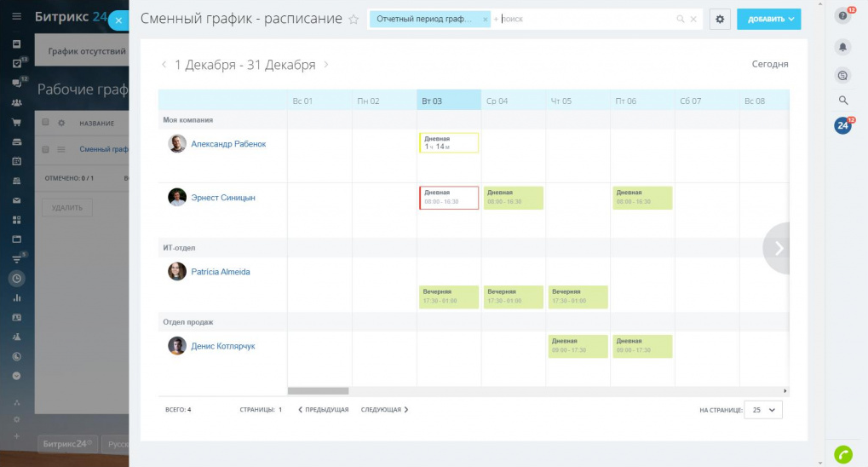The height and width of the screenshot is (467, 868).
Task: Open the contact card icon in sidebar
Action: pyautogui.click(x=16, y=317)
